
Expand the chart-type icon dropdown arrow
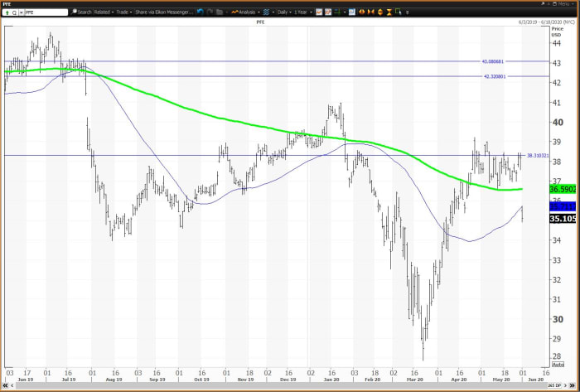click(x=273, y=12)
